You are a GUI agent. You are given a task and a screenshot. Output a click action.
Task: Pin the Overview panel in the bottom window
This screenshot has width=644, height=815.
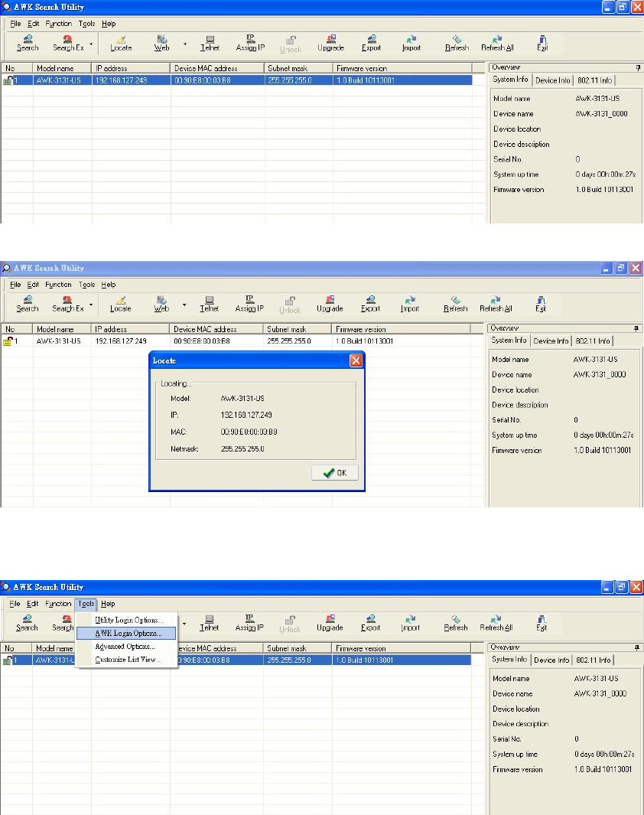(x=636, y=647)
